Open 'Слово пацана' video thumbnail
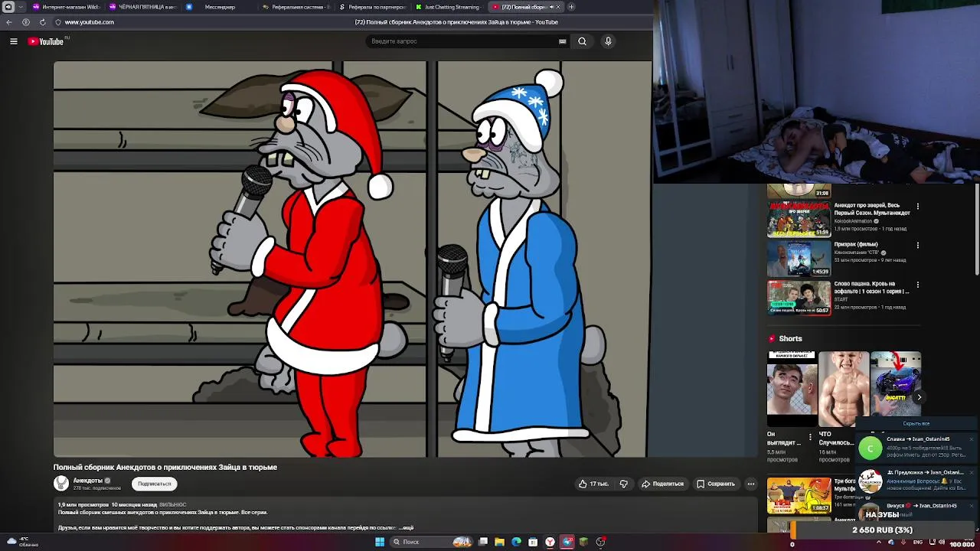Screen dimensions: 980x551 coord(799,297)
